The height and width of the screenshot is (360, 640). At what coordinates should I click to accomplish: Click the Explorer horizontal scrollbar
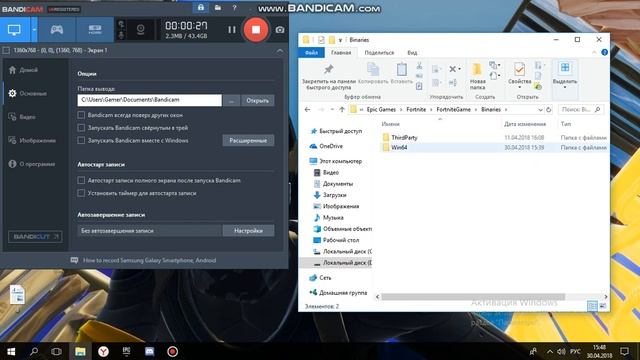click(473, 297)
